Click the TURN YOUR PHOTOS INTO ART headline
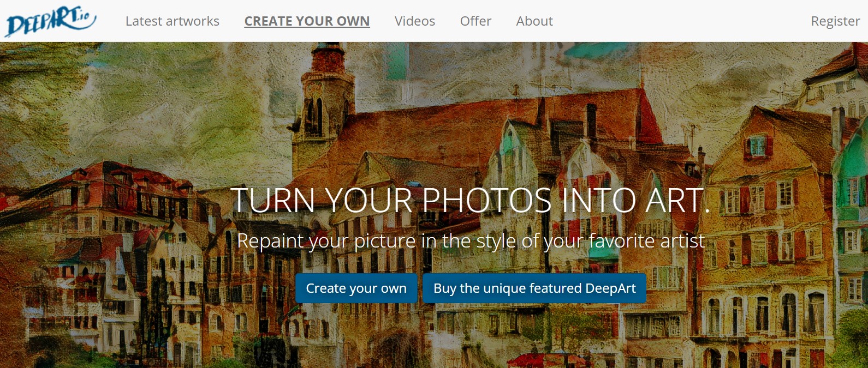Viewport: 868px width, 368px height. [x=469, y=201]
